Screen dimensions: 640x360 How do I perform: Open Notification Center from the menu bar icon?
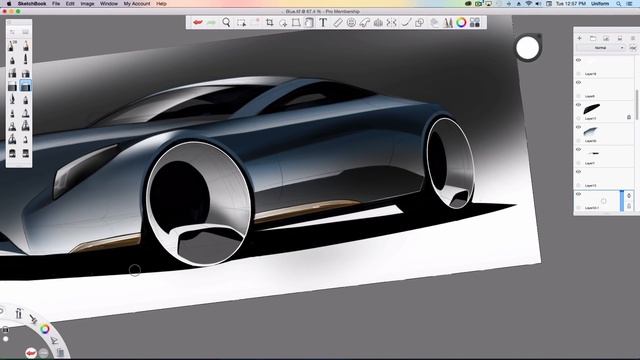coord(629,4)
